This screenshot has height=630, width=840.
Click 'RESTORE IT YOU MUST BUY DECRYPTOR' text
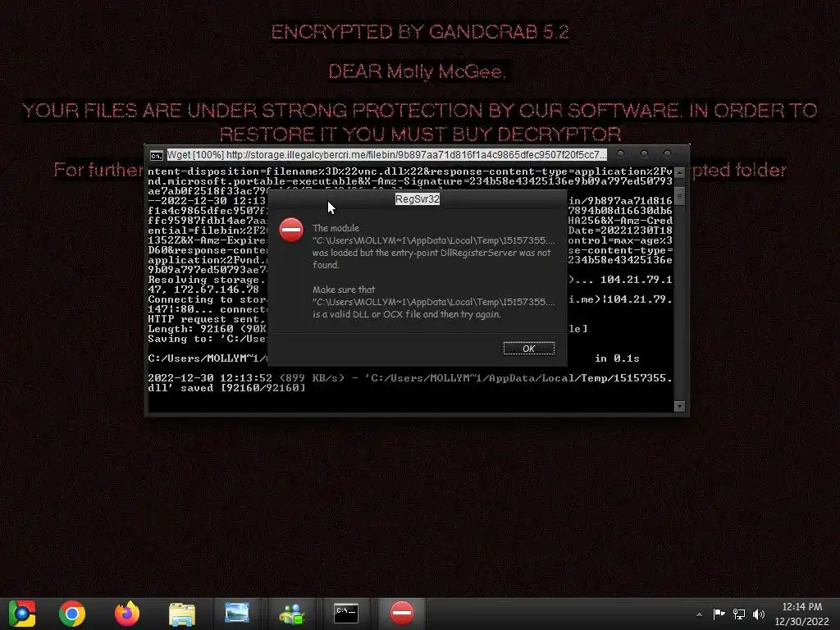point(421,134)
